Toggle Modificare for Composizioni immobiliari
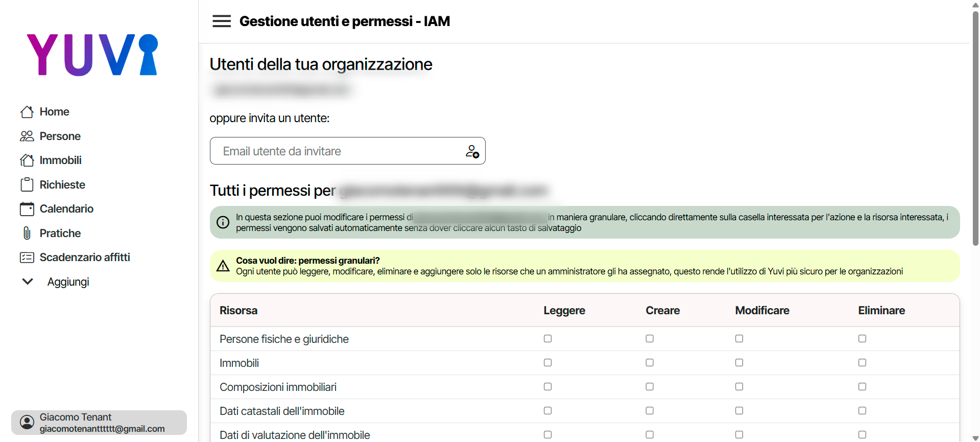980x442 pixels. tap(739, 387)
